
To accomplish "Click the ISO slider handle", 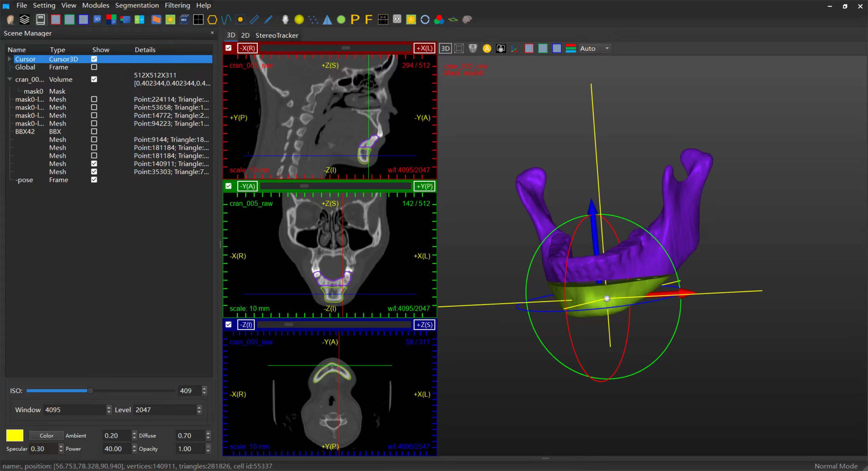I will (90, 391).
